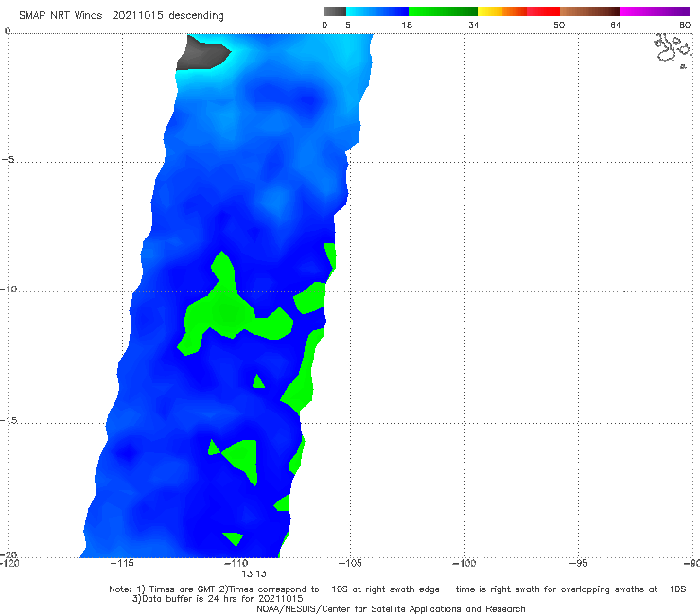Click the magenta-purple segment of the color bar
This screenshot has height=615, width=700.
[x=655, y=11]
